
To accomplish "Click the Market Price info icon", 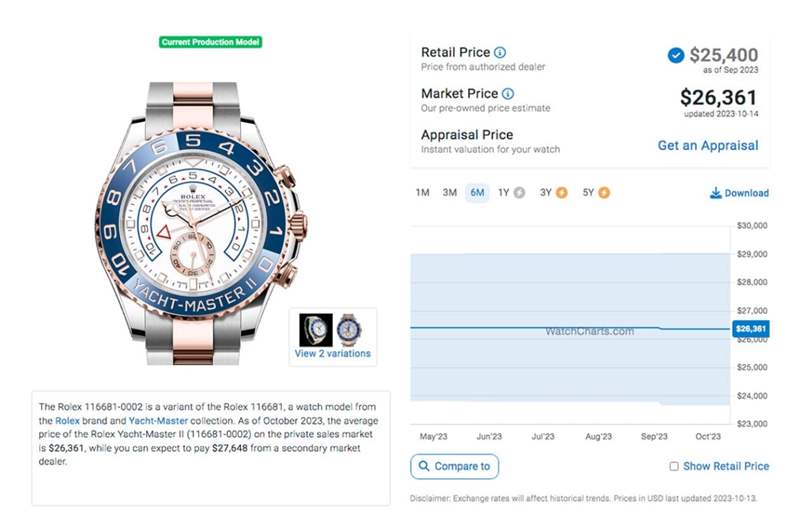I will [x=506, y=94].
